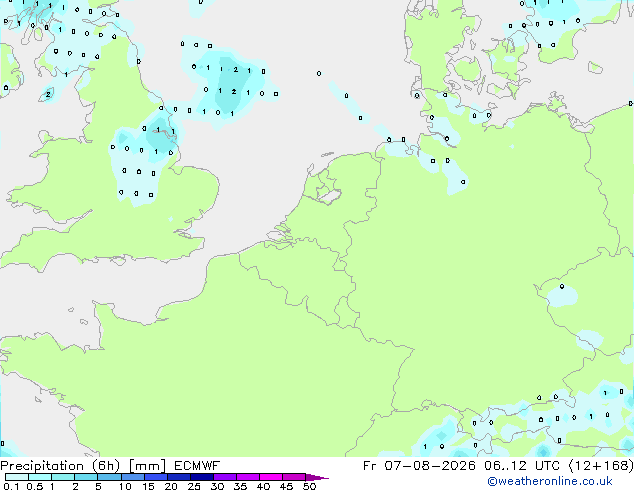Click the '(12+168)' forecast offset text
Screen dimensions: 634x490
tap(601, 466)
